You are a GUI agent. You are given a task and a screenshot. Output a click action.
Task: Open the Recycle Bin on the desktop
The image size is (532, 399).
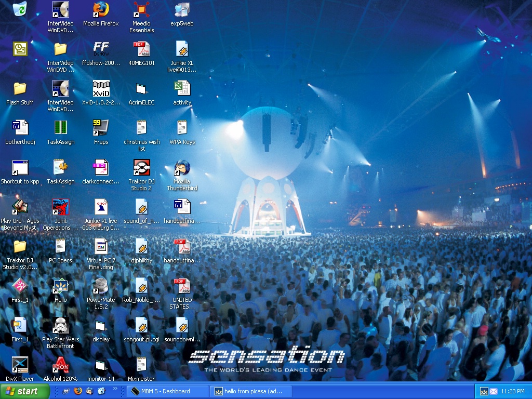coord(20,9)
